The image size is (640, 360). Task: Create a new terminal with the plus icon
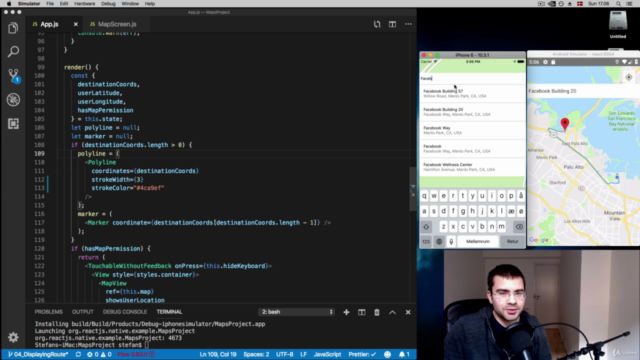[x=346, y=312]
